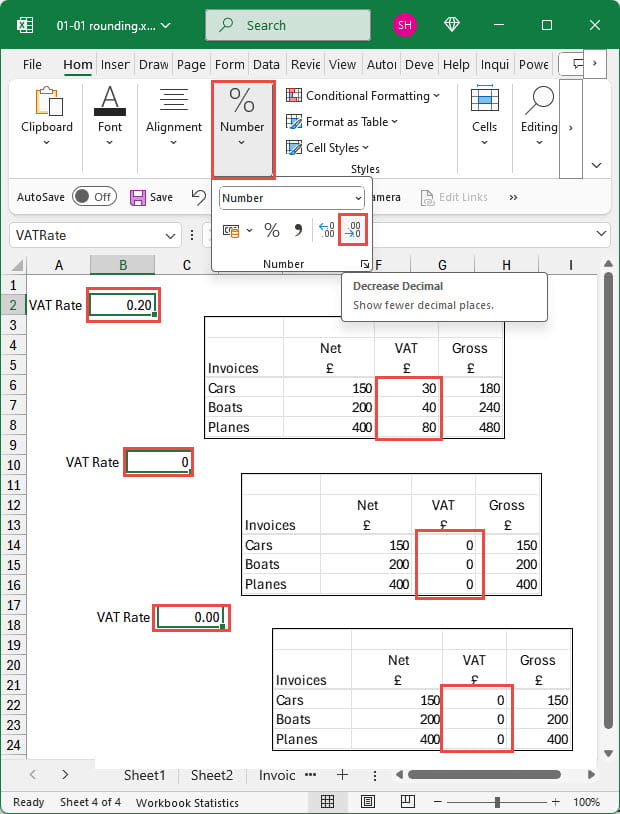Click the Increase Decimal icon
The width and height of the screenshot is (620, 814).
(x=326, y=231)
